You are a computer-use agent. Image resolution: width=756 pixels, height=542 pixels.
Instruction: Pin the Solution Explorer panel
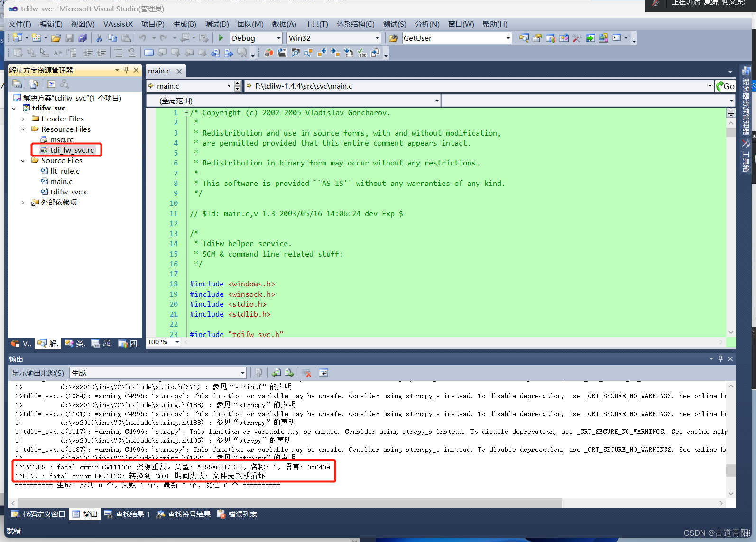click(x=126, y=70)
